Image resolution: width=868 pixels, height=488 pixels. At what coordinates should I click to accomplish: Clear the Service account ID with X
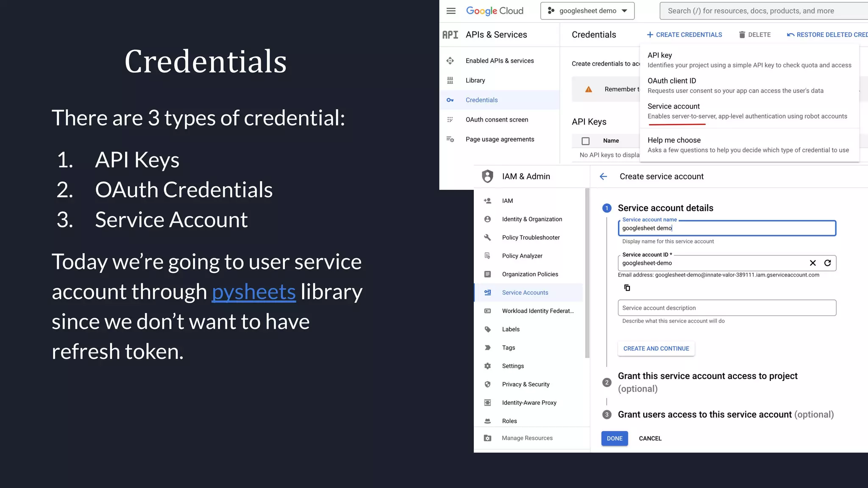click(812, 263)
